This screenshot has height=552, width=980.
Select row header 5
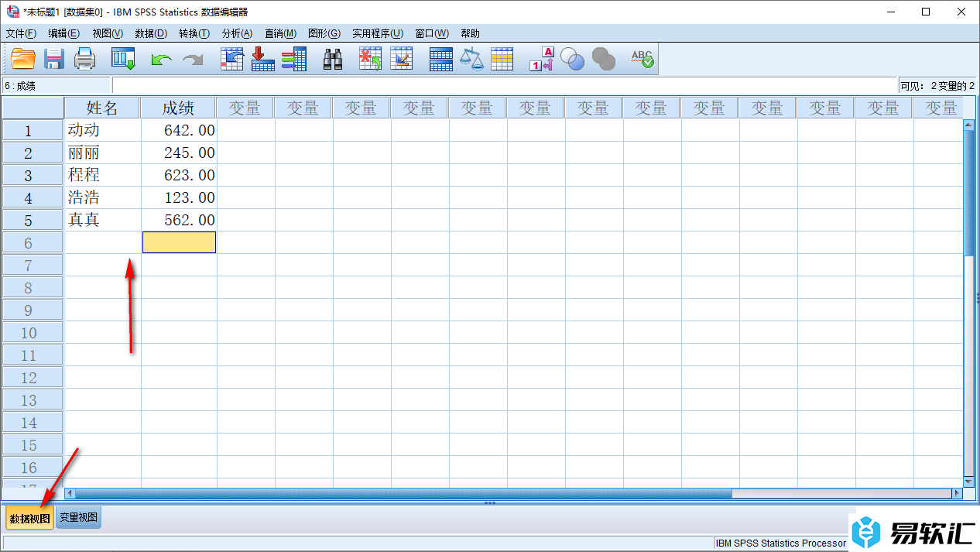click(33, 220)
